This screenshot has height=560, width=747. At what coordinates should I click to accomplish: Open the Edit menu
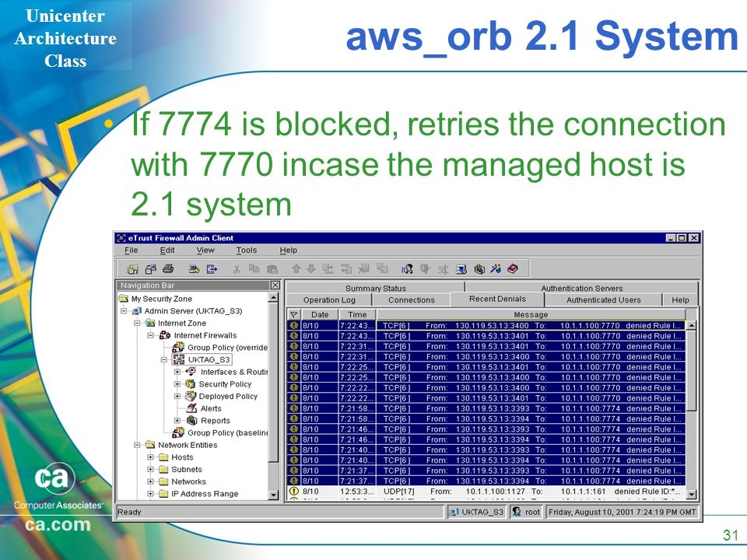coord(167,250)
